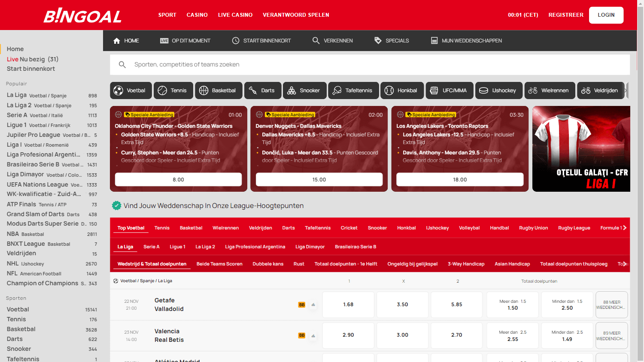Click the Home house icon in navigation bar
This screenshot has width=644, height=362.
pos(116,41)
